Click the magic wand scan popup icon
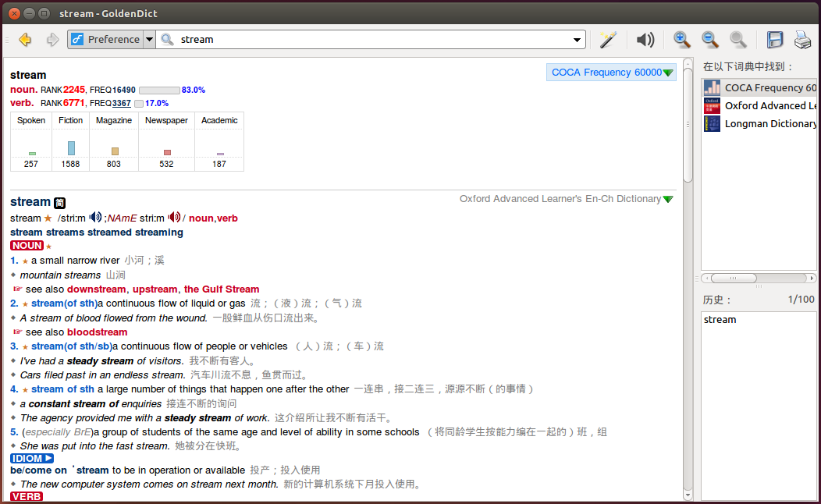 pos(609,39)
